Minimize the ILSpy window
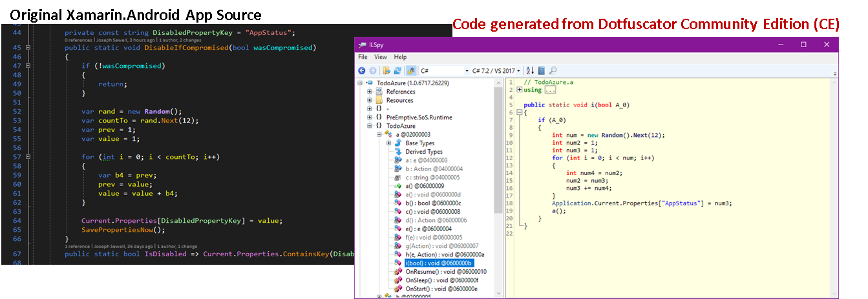 pyautogui.click(x=781, y=45)
